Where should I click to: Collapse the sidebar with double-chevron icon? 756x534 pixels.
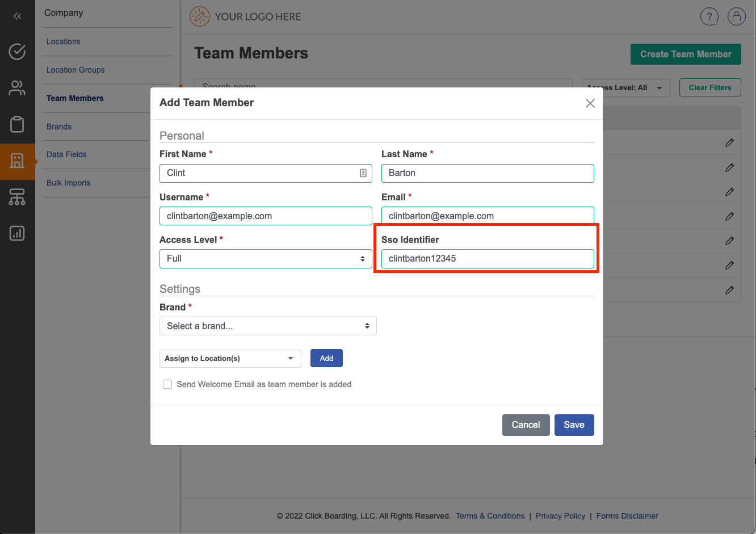pos(17,16)
